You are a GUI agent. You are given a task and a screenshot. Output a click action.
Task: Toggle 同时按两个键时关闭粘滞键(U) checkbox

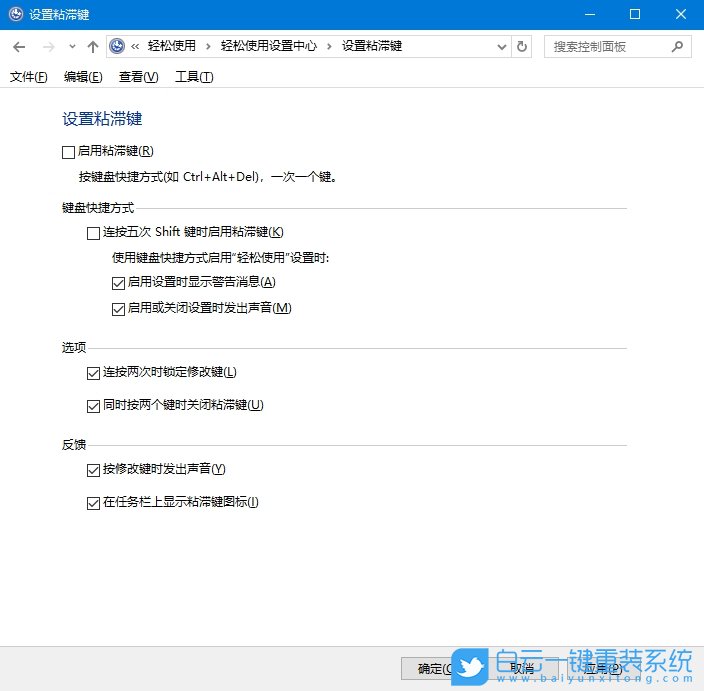(x=93, y=406)
